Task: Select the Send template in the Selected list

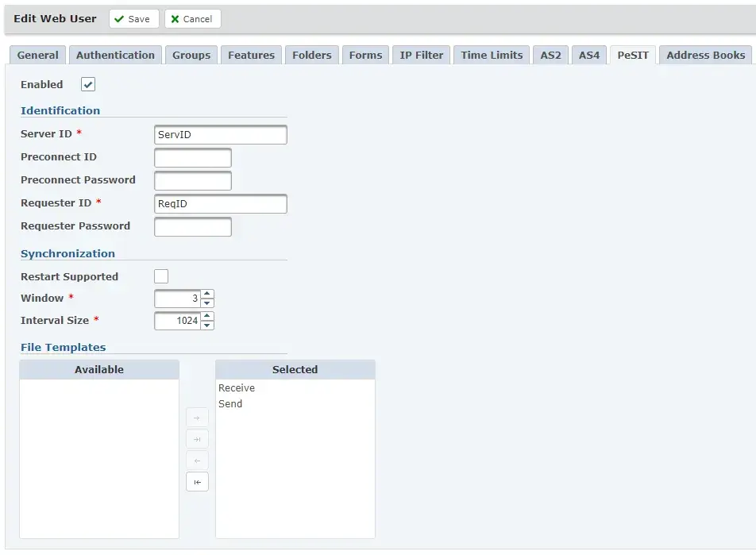Action: click(230, 403)
